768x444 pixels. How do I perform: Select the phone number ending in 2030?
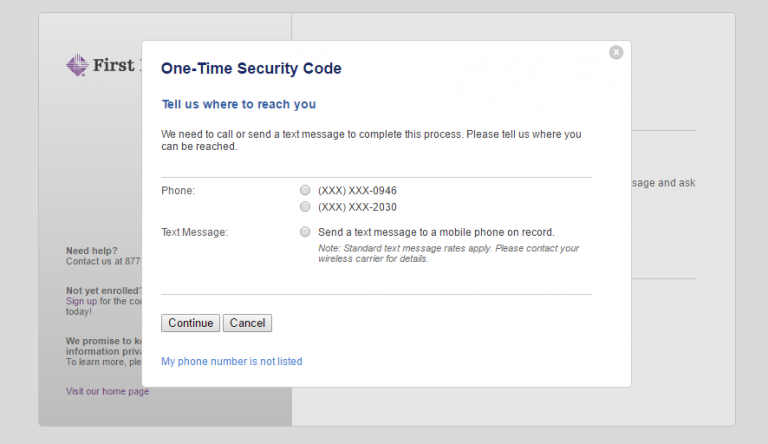305,207
